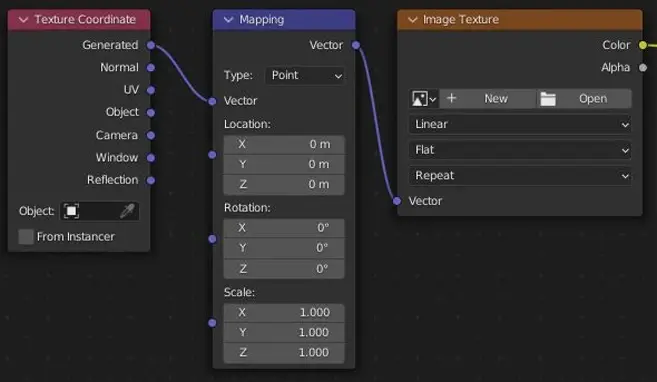Screen dimensions: 657x382
Task: Open the Flat projection dropdown
Action: pyautogui.click(x=520, y=150)
